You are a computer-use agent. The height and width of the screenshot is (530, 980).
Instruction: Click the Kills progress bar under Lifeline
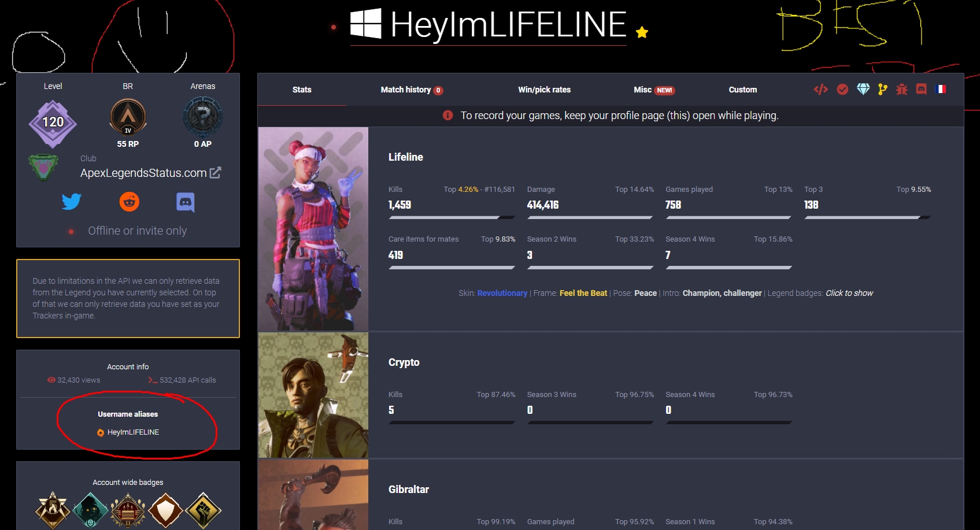(452, 217)
